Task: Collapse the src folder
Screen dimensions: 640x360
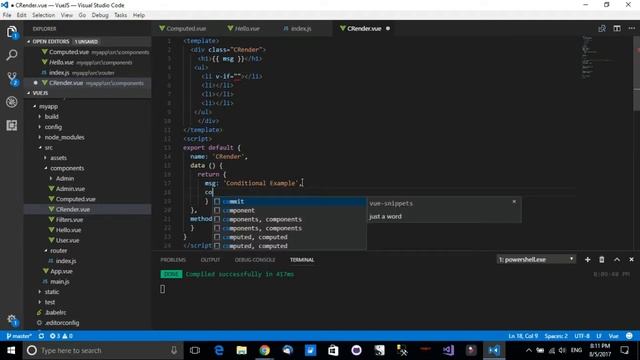Action: [48, 147]
